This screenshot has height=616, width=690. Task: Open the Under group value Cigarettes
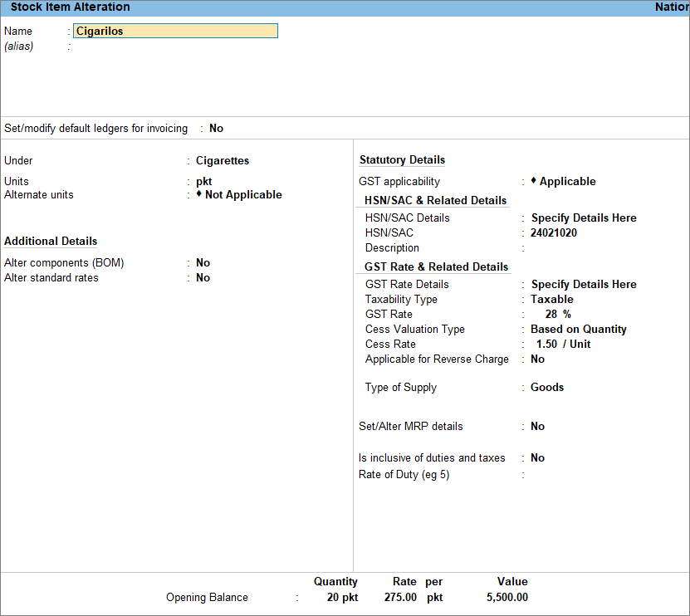click(x=223, y=160)
